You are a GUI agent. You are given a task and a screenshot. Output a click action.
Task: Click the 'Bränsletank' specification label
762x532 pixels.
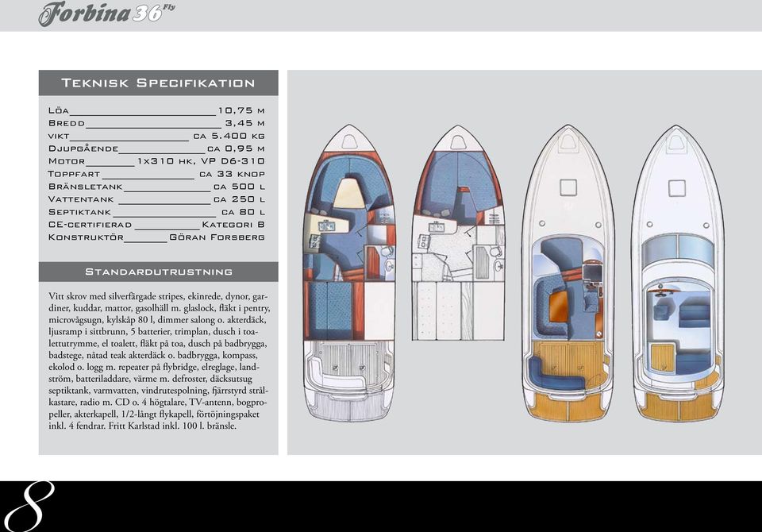pyautogui.click(x=86, y=187)
